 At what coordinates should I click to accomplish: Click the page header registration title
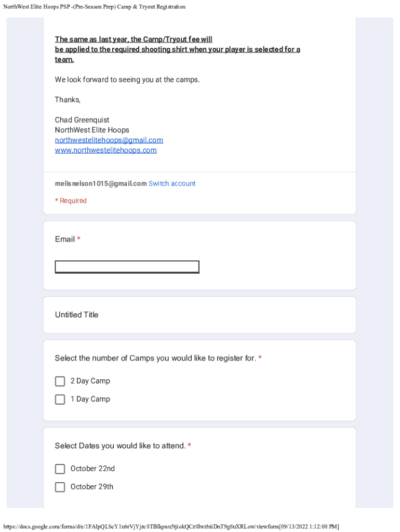coord(94,7)
